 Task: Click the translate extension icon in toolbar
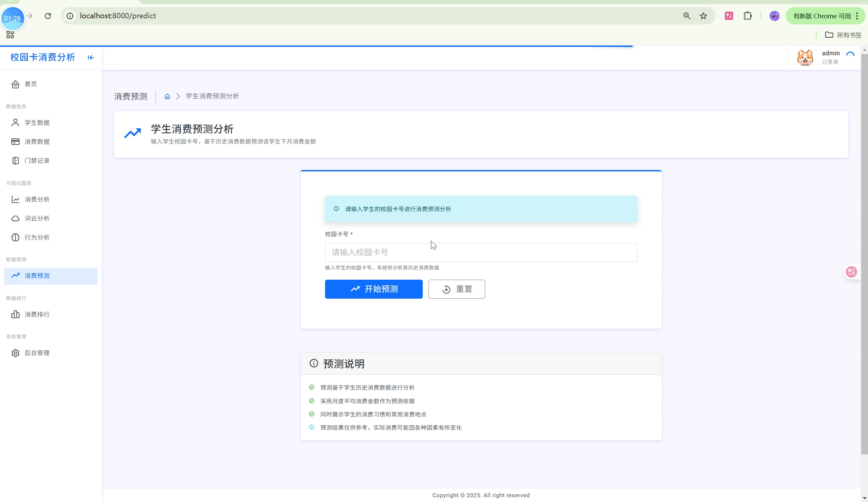click(x=729, y=16)
